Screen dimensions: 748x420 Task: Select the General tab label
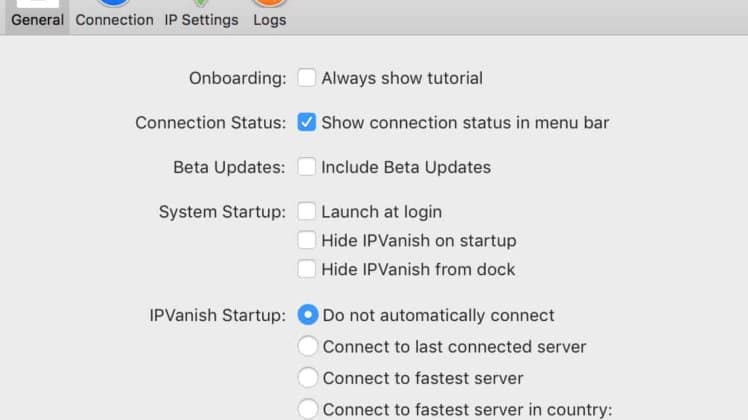pyautogui.click(x=38, y=20)
